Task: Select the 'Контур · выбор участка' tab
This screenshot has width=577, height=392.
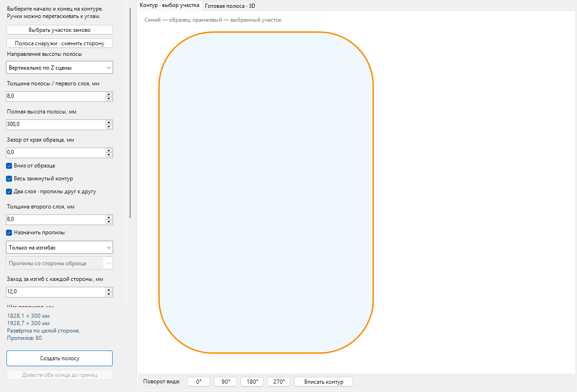Action: [x=170, y=5]
